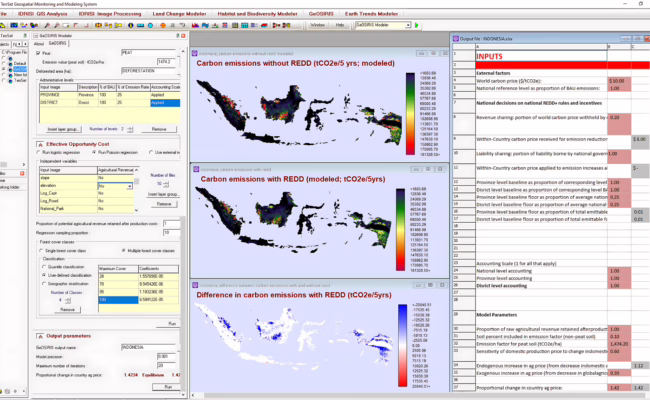This screenshot has width=650, height=400.
Task: Click the color legend of 'without REDD' map
Action: pos(410,114)
